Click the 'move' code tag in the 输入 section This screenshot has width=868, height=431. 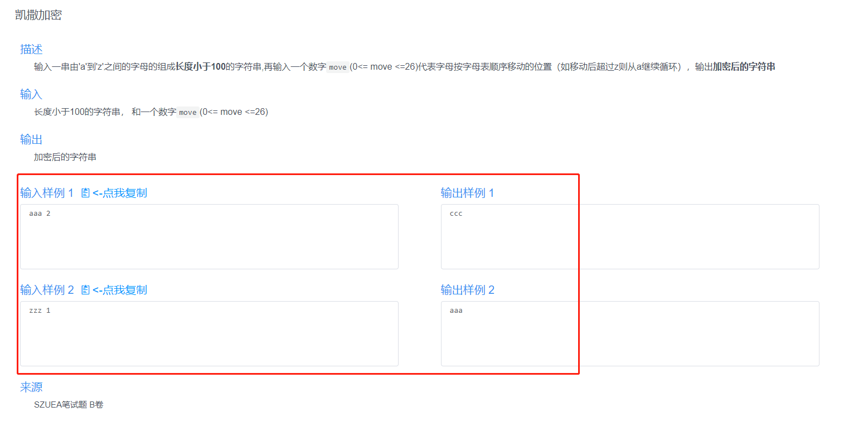(188, 113)
